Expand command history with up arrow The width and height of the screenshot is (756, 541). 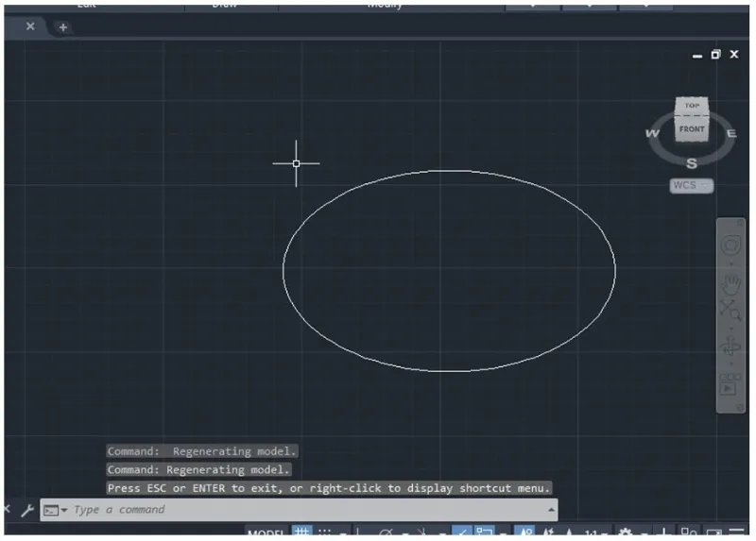(551, 510)
